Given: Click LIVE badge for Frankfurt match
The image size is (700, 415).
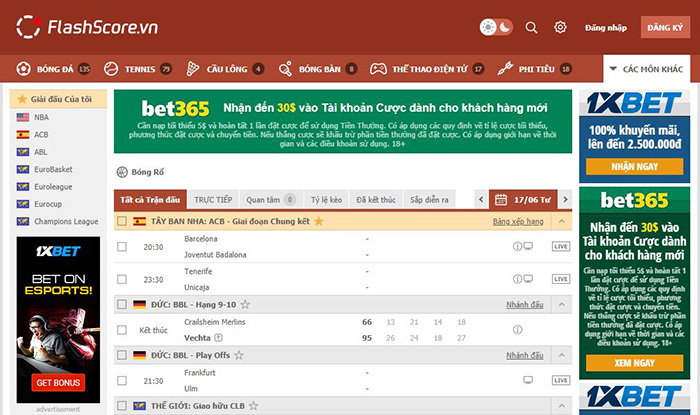Looking at the screenshot, I should click(x=561, y=380).
